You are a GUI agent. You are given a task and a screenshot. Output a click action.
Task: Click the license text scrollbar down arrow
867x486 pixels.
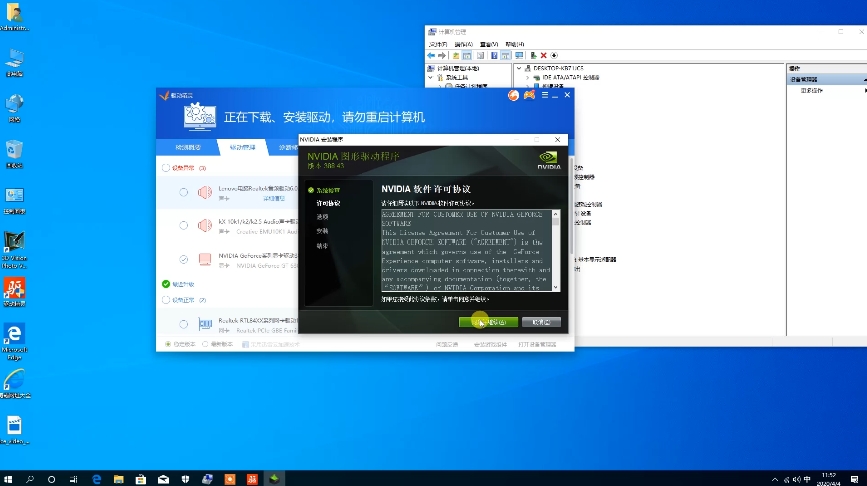[x=556, y=287]
